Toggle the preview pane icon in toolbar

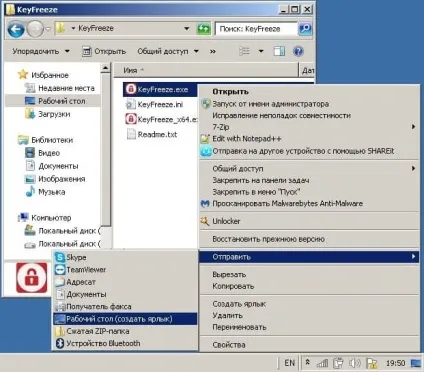tap(279, 51)
